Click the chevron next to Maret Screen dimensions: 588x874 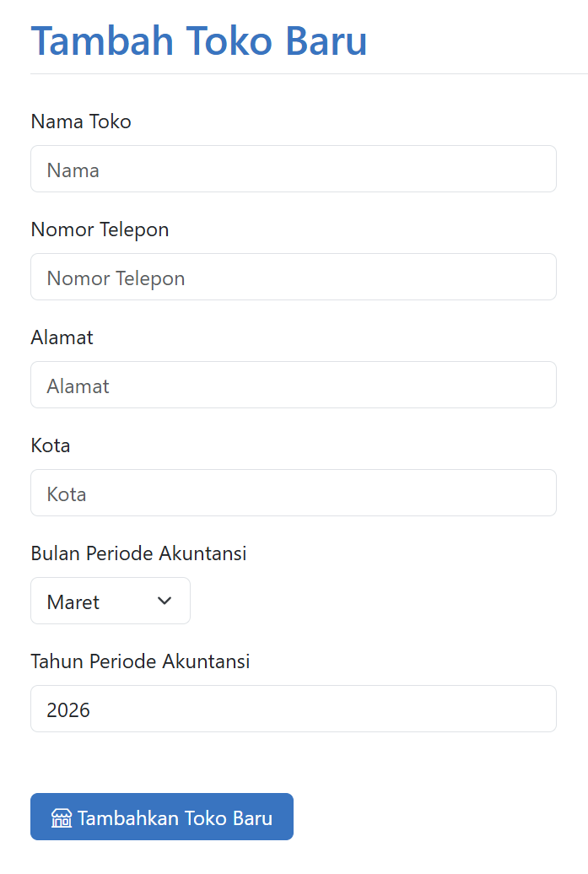click(165, 601)
